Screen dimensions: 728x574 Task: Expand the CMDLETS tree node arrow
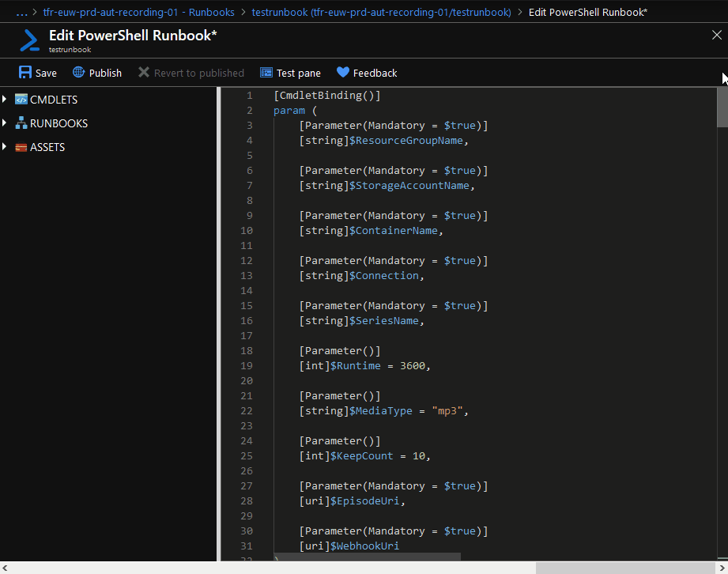point(5,99)
